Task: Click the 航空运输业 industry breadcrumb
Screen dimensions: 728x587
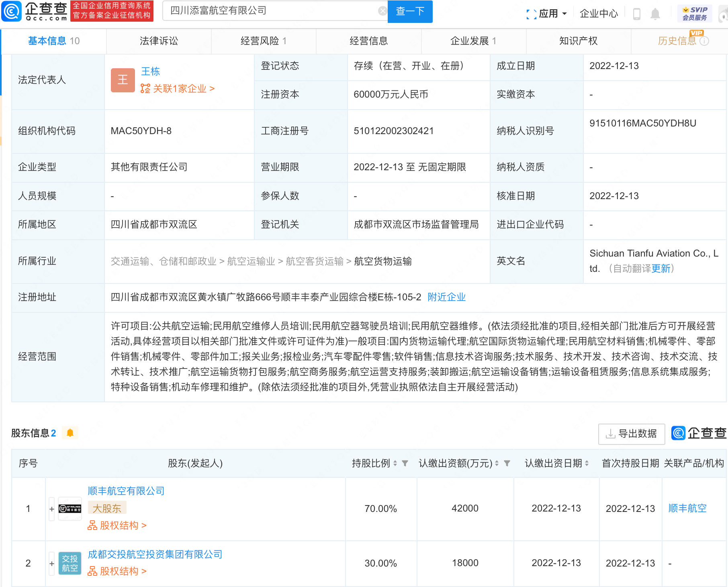Action: tap(251, 261)
